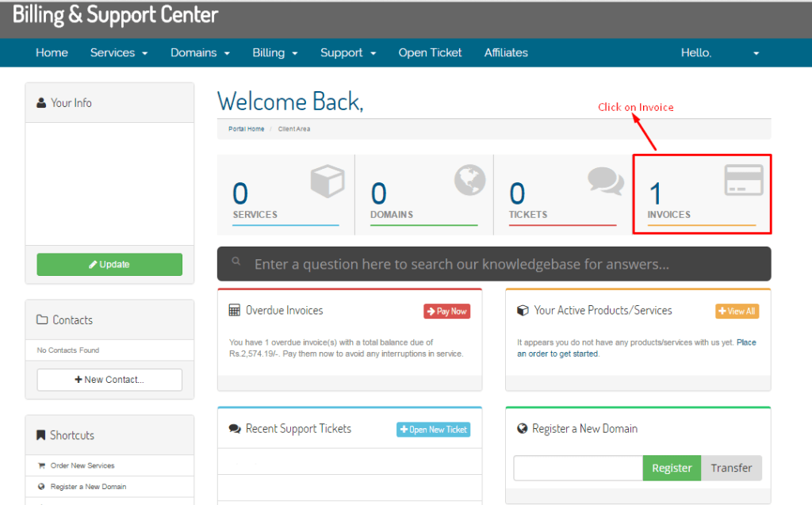Click the Overdue Invoices calculator icon
The height and width of the screenshot is (505, 812).
tap(234, 311)
